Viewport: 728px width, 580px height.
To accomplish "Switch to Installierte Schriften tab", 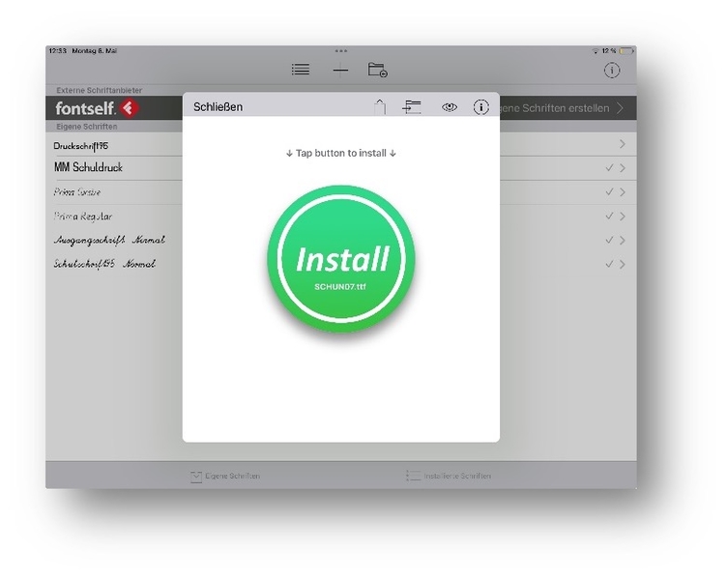I will point(449,476).
